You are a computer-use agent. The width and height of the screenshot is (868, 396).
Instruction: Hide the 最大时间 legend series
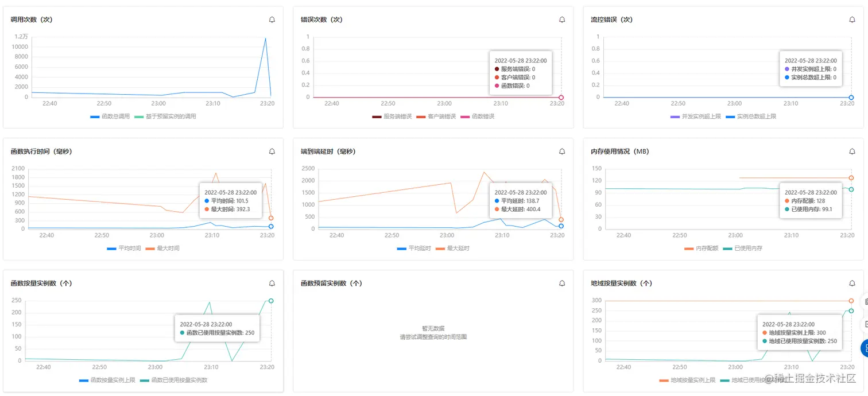162,249
